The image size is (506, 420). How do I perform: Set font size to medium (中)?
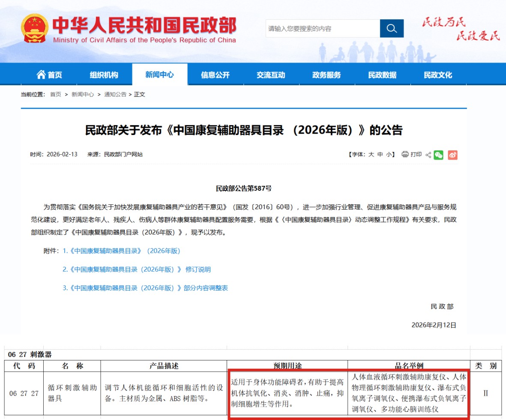[380, 155]
